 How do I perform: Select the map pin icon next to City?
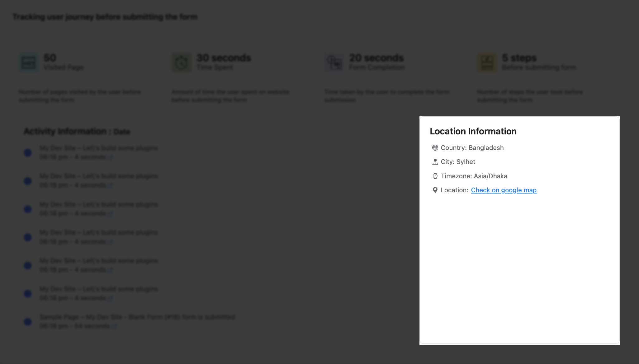click(435, 162)
